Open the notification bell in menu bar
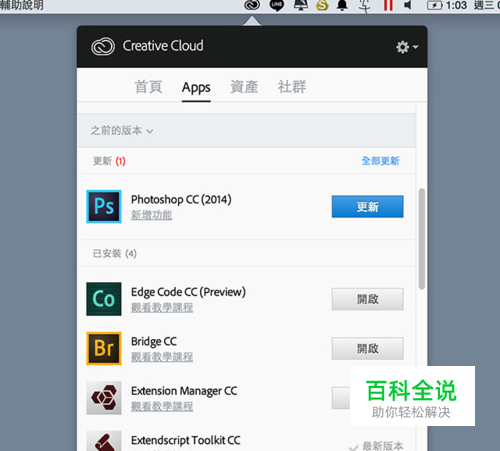This screenshot has height=451, width=500. [342, 5]
